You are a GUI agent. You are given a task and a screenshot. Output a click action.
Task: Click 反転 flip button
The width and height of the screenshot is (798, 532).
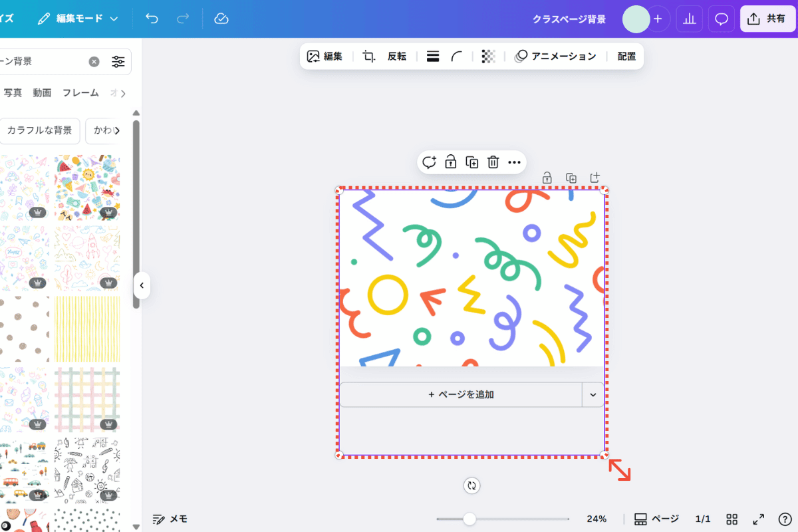[x=397, y=57]
